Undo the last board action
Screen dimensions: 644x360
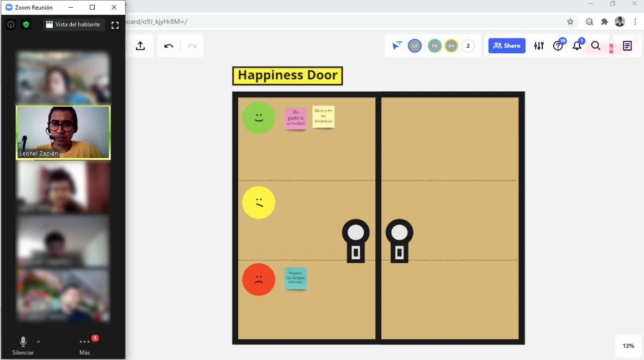[169, 46]
